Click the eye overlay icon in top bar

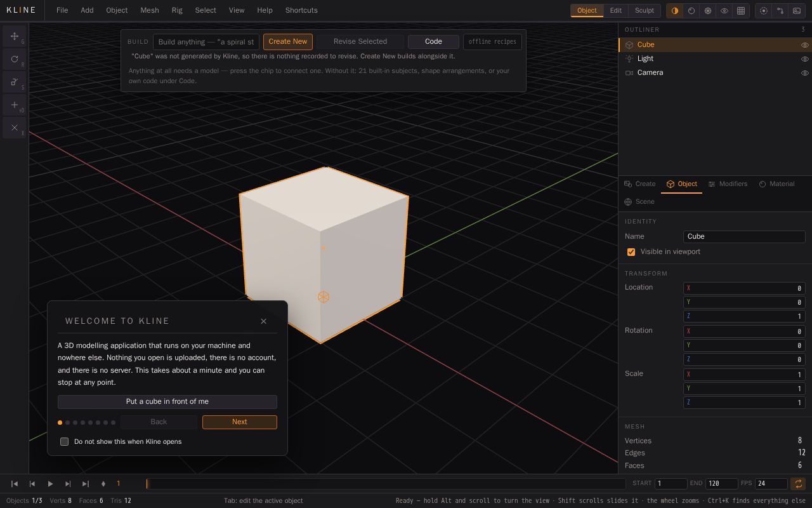(x=724, y=11)
